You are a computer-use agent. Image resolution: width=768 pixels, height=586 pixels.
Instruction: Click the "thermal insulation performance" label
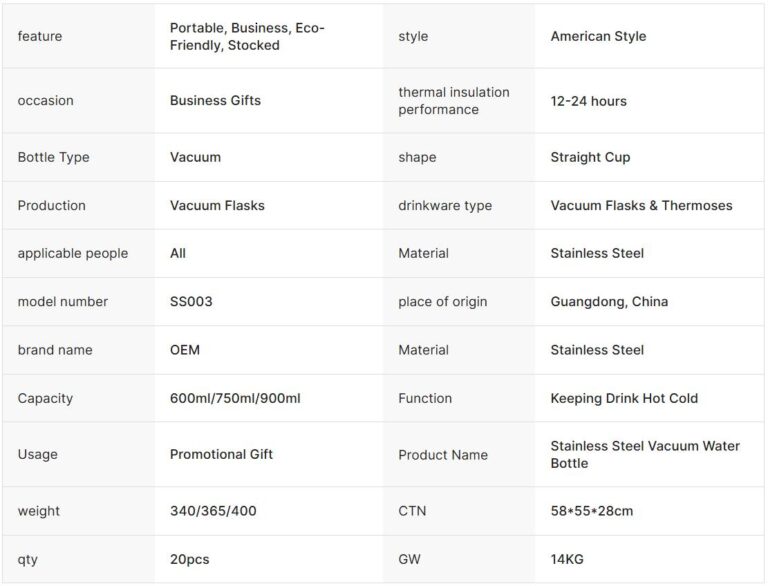[x=453, y=101]
